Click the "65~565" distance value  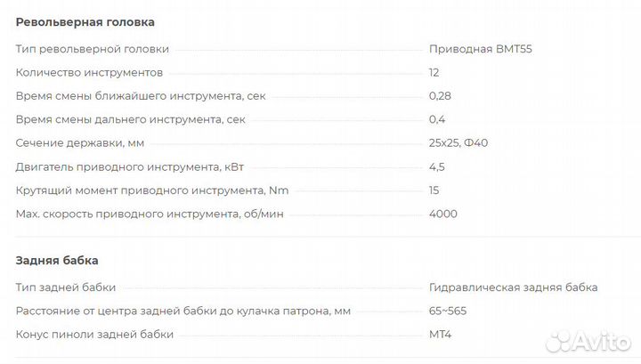tap(448, 311)
